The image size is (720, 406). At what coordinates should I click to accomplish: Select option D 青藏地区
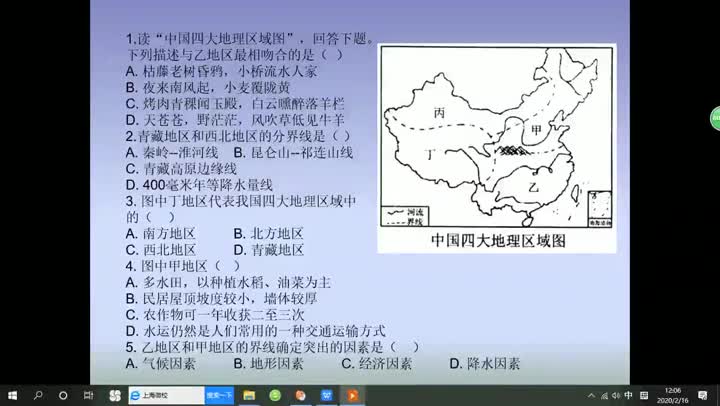click(x=269, y=250)
